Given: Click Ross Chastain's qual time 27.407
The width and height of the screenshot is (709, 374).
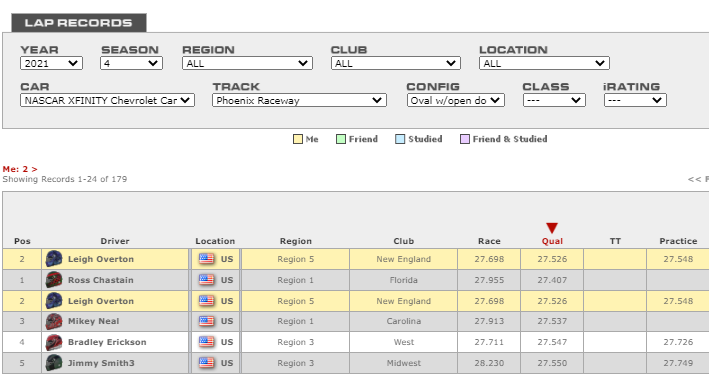Looking at the screenshot, I should (552, 280).
